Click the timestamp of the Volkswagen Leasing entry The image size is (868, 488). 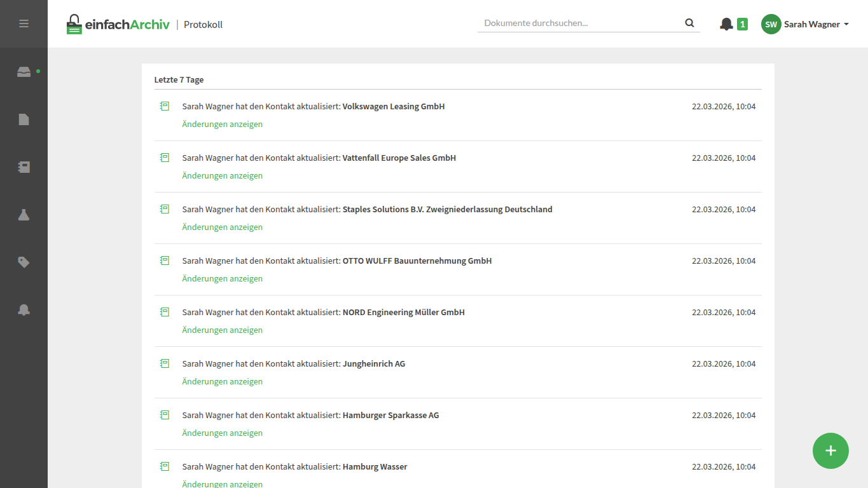(724, 106)
